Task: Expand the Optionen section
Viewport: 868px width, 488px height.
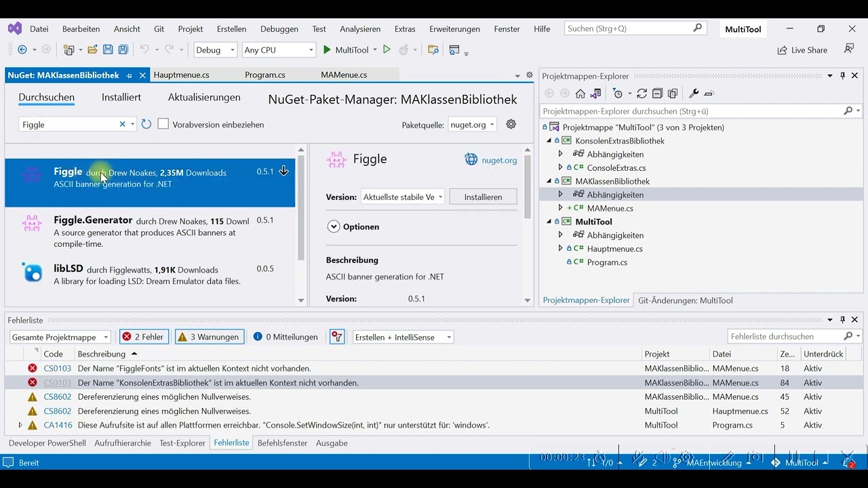Action: (x=334, y=226)
